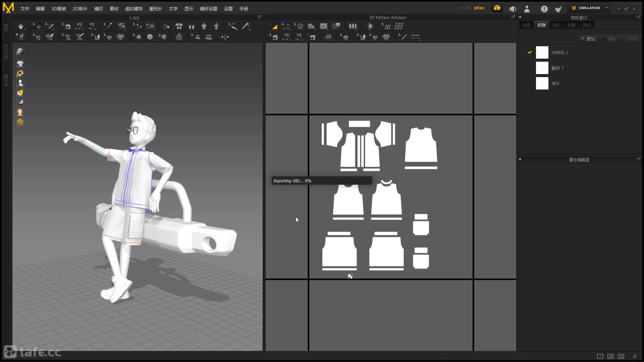
Task: Click the announcements megaphone icon
Action: (513, 9)
